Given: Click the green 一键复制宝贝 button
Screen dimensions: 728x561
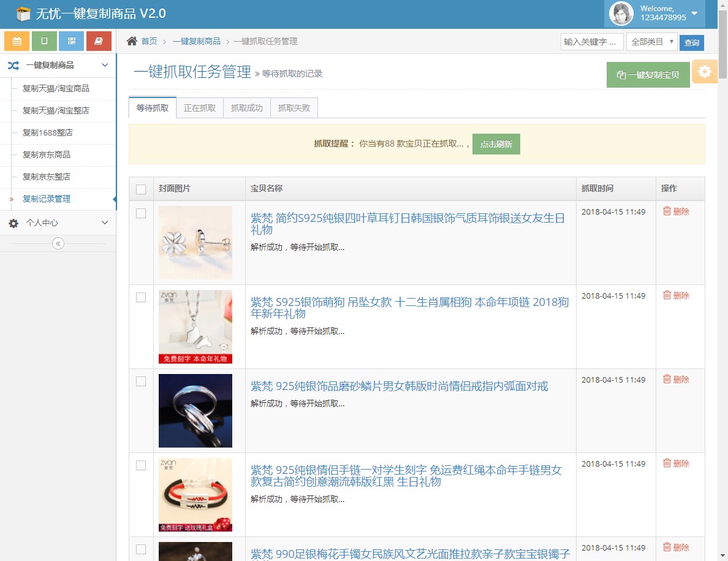Looking at the screenshot, I should tap(648, 74).
